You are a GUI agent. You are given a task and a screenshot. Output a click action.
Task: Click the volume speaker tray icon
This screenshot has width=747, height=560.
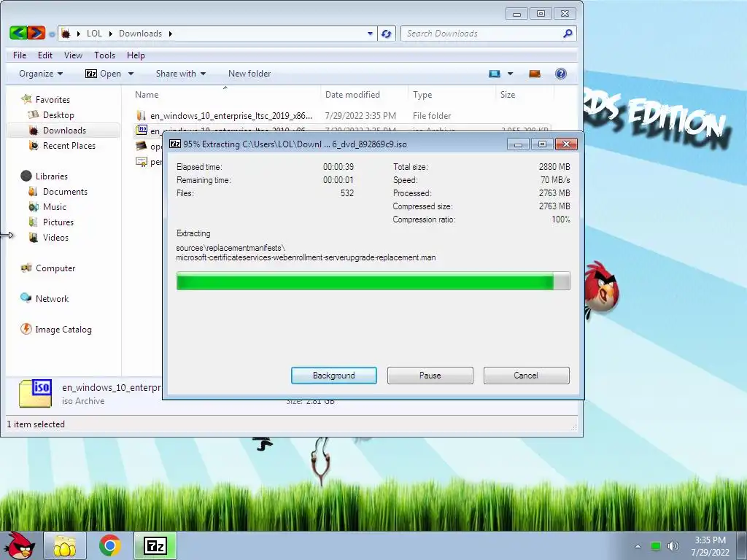[x=673, y=545]
